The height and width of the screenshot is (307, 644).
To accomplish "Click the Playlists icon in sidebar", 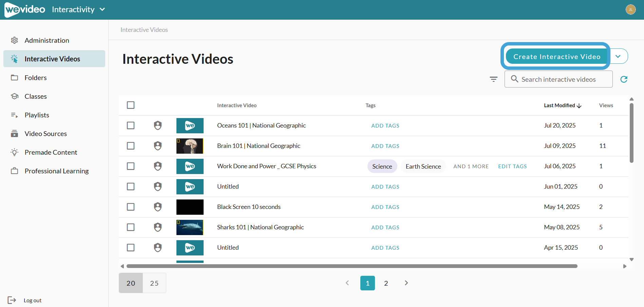I will (x=14, y=115).
